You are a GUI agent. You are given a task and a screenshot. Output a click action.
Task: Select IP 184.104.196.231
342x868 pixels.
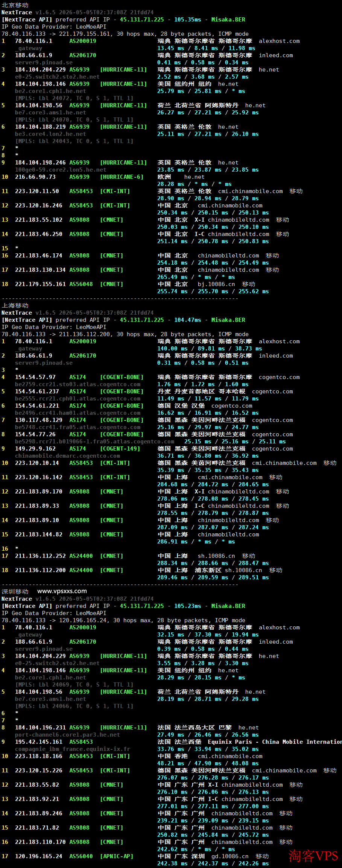click(40, 728)
